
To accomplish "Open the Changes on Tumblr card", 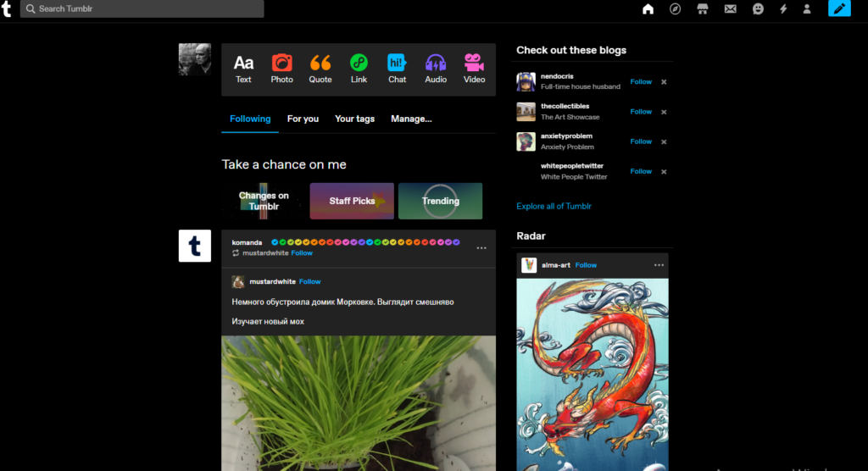I will 264,201.
